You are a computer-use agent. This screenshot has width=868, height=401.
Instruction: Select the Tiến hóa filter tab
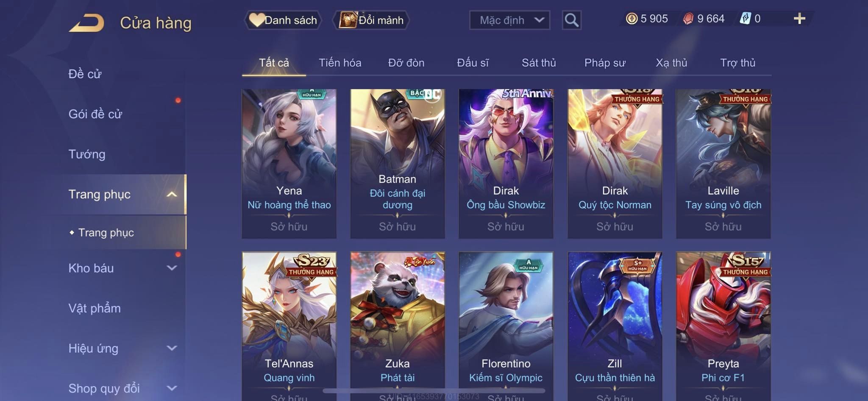point(340,63)
